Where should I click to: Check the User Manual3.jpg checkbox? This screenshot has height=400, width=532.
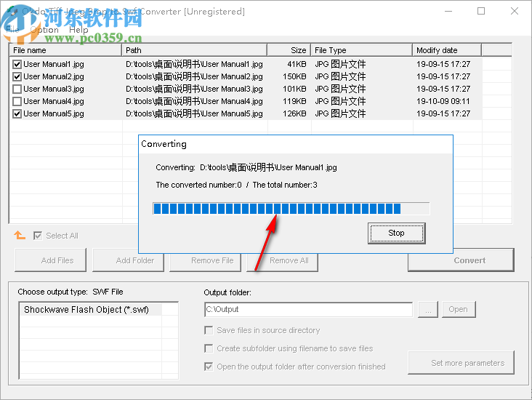[17, 89]
